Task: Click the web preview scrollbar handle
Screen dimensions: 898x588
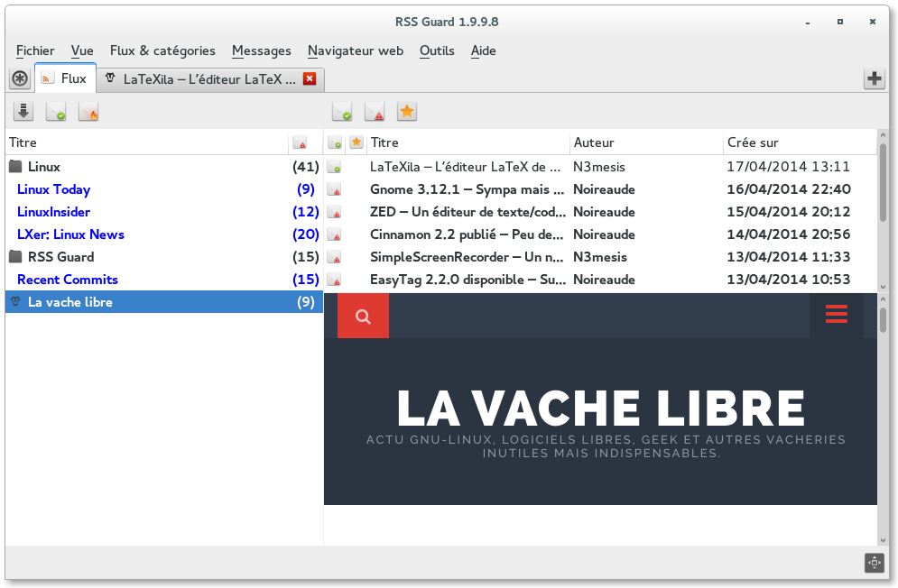Action: coord(884,319)
